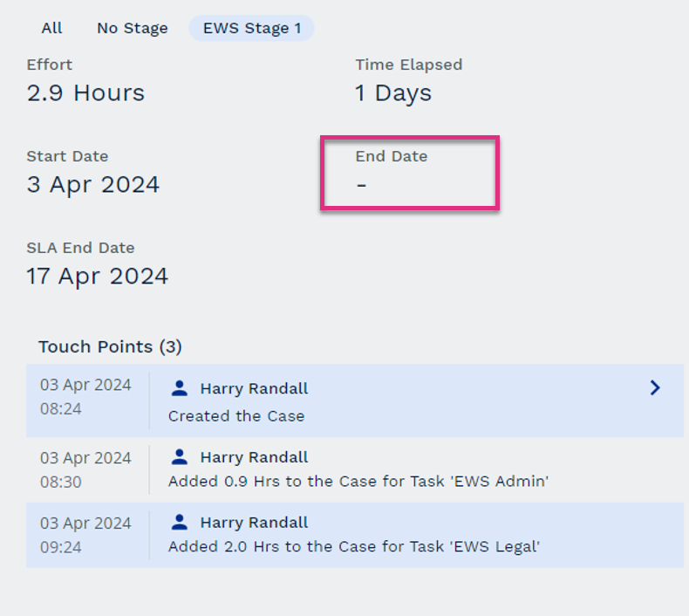The height and width of the screenshot is (616, 689).
Task: Click the 03 Apr 2024 08:24 timestamp
Action: (85, 396)
